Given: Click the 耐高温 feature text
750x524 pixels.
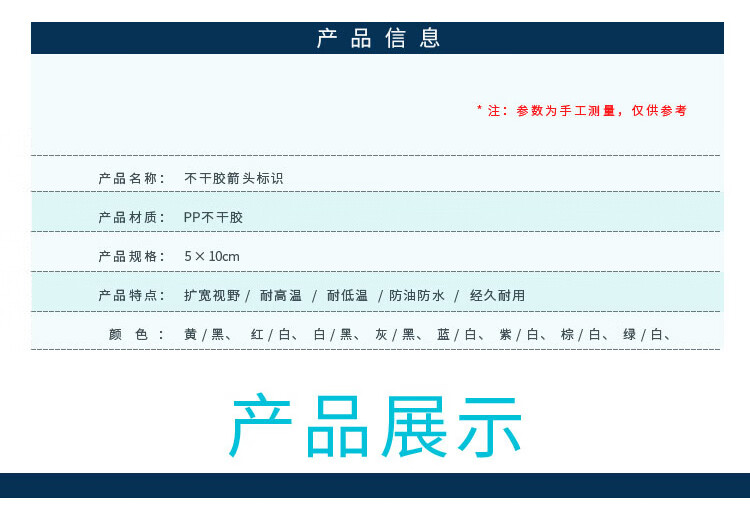Looking at the screenshot, I should [x=280, y=295].
